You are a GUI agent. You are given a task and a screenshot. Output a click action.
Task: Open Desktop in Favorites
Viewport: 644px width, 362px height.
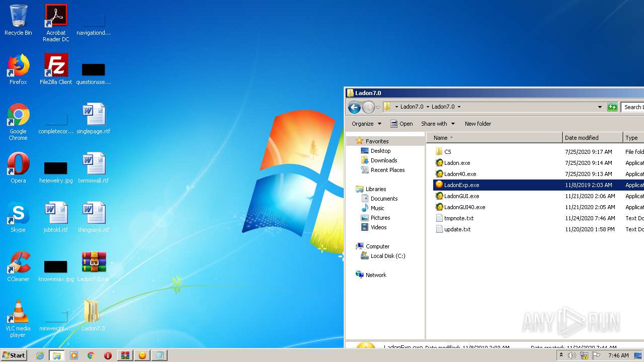380,151
